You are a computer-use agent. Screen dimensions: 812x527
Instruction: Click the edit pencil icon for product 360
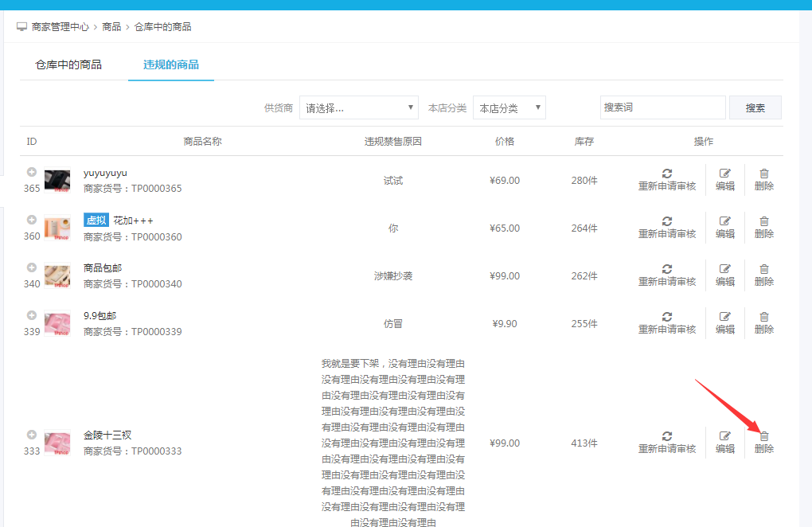click(x=724, y=221)
